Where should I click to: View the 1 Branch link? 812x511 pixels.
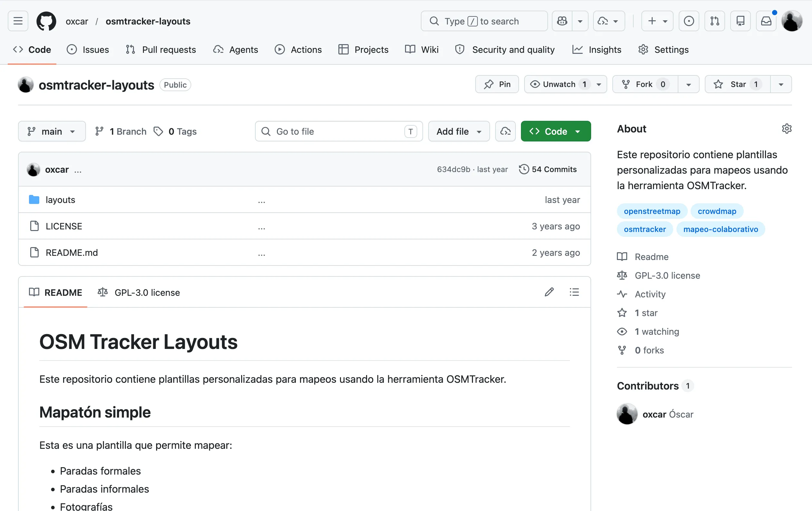121,131
